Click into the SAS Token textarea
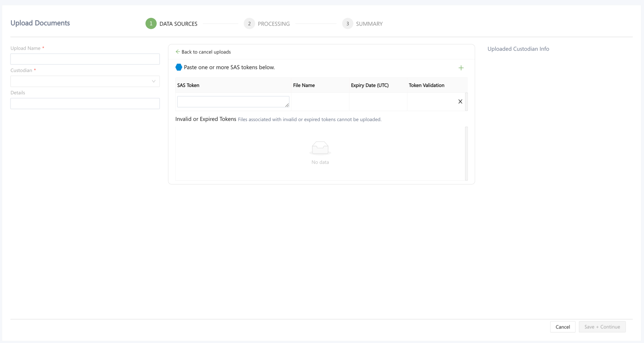The image size is (644, 343). 233,102
